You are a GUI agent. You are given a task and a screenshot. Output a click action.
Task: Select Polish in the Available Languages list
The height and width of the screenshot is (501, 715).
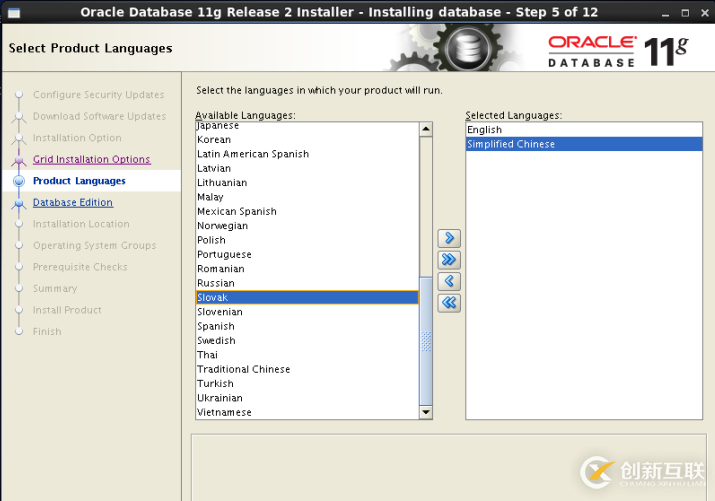point(307,240)
